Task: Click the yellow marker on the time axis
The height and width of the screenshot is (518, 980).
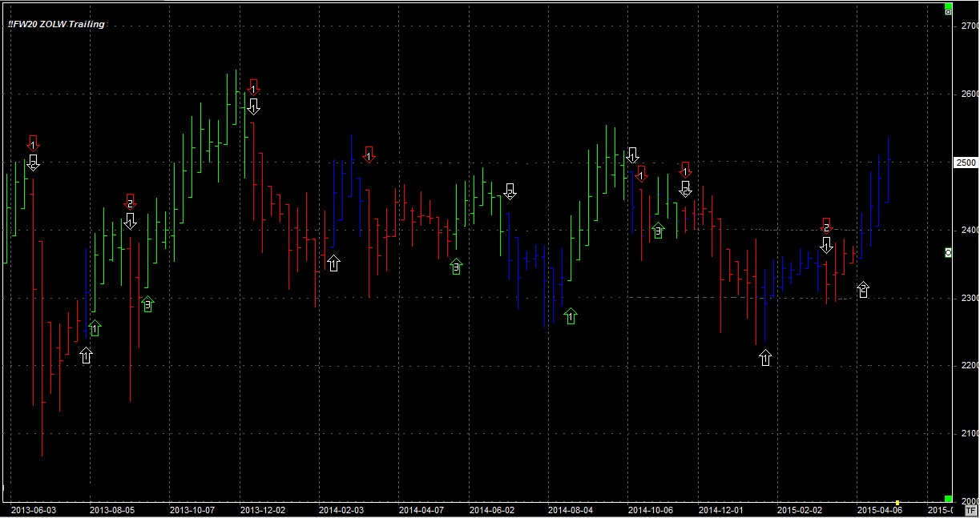Action: pos(897,502)
